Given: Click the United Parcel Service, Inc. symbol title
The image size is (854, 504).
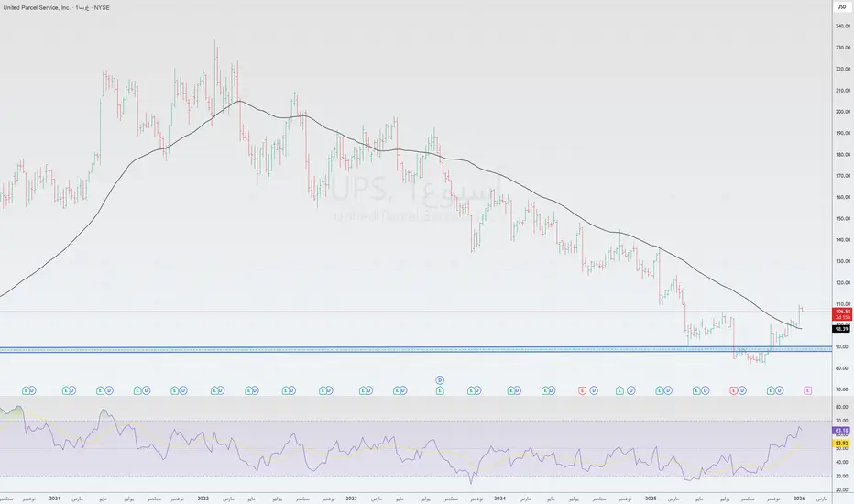Looking at the screenshot, I should pos(37,7).
